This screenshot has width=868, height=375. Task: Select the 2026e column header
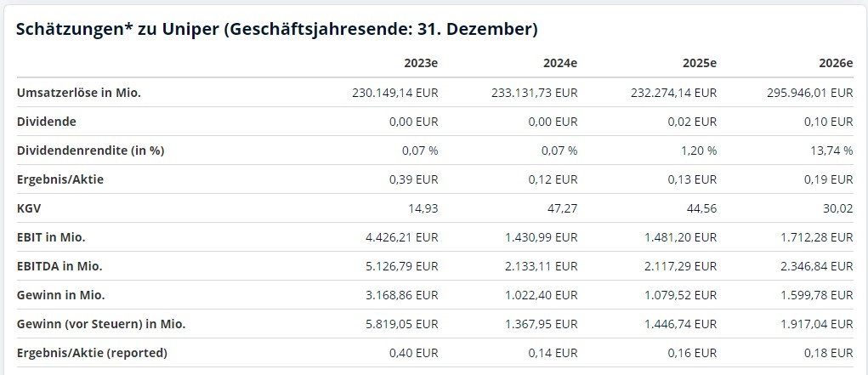tap(836, 63)
